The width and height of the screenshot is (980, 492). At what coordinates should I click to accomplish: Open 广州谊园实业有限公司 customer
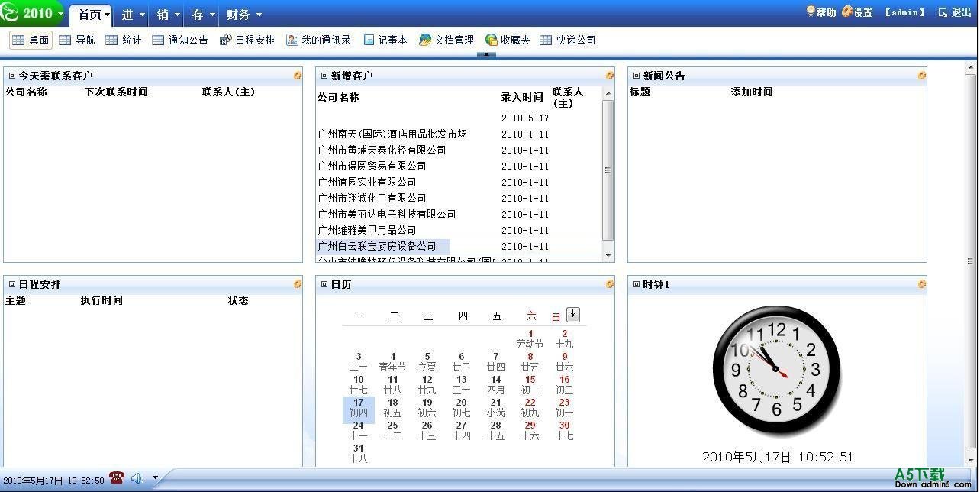[x=367, y=182]
